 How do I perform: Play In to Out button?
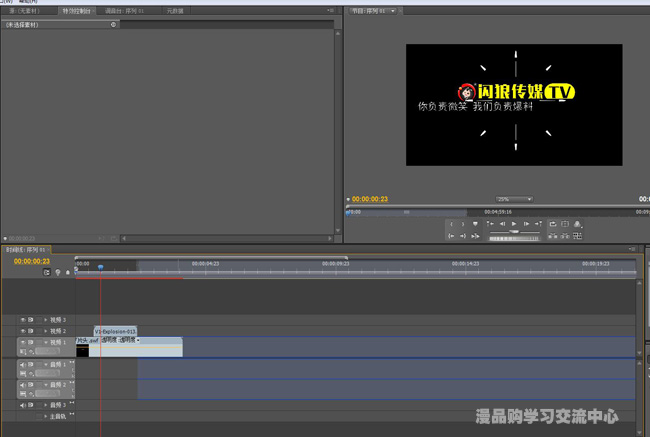tap(475, 236)
